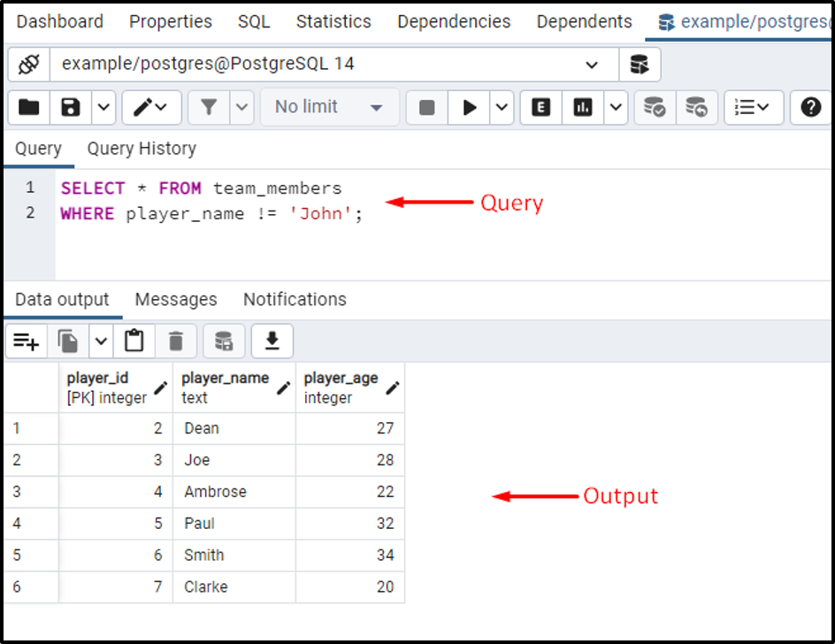Open the No limit dropdown
This screenshot has height=644, width=835.
pos(329,106)
